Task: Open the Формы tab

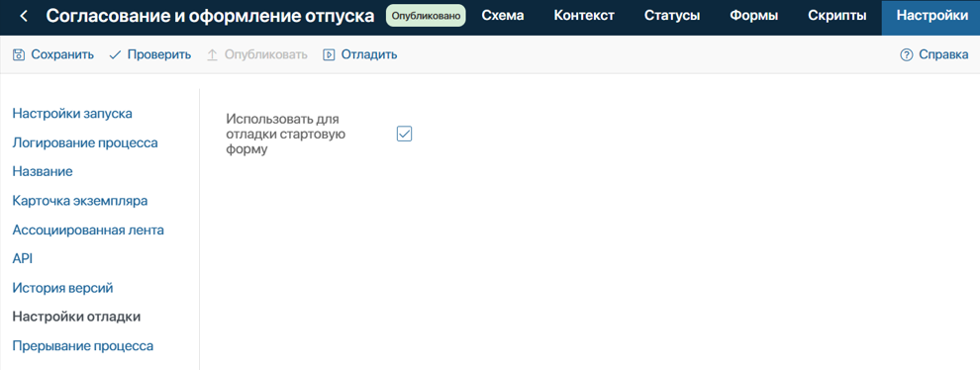Action: [753, 16]
